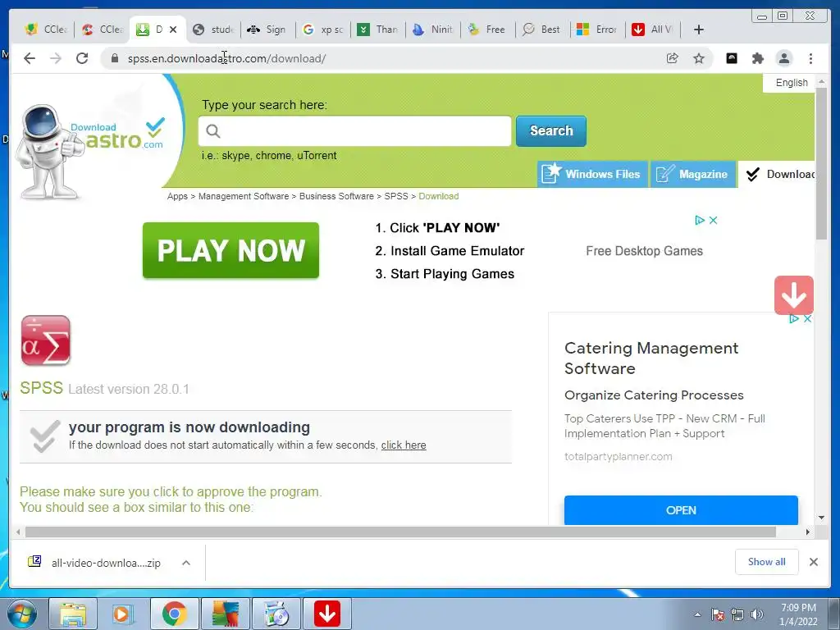
Task: Open the network tray icon
Action: click(737, 615)
